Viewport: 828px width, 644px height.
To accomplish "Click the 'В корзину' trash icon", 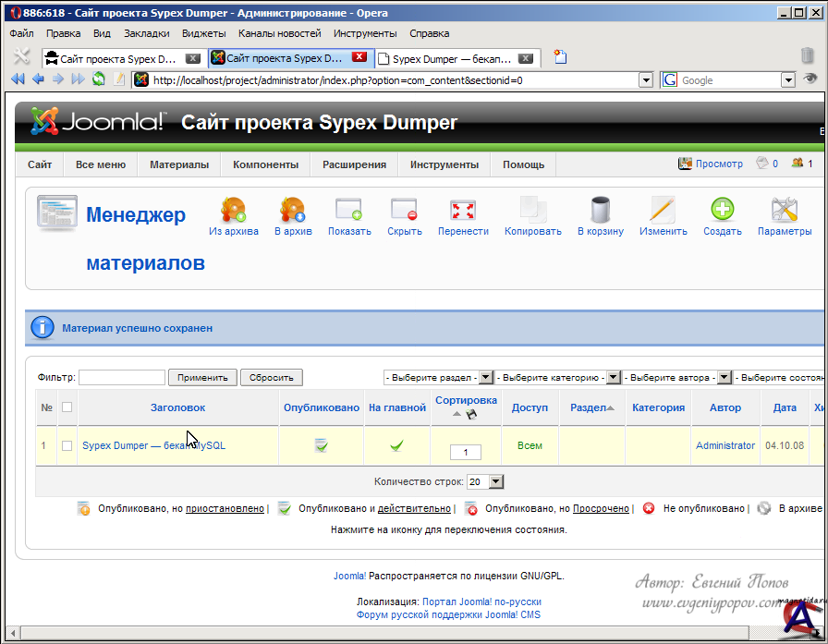I will (601, 210).
